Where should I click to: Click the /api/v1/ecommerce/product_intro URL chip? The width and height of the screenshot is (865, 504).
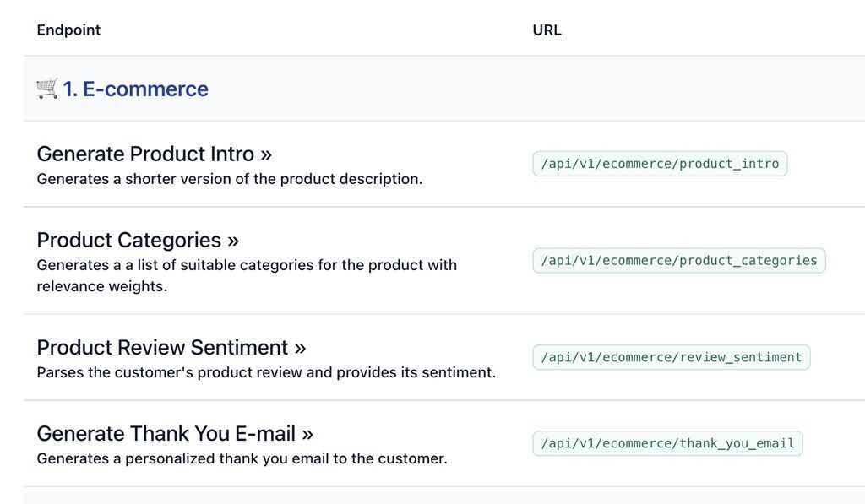click(660, 164)
